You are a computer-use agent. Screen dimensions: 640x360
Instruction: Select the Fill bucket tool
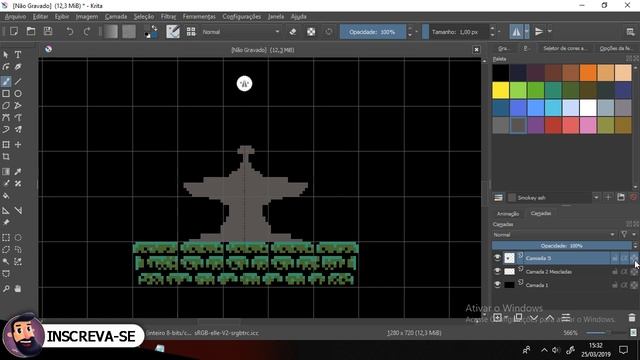(6, 196)
